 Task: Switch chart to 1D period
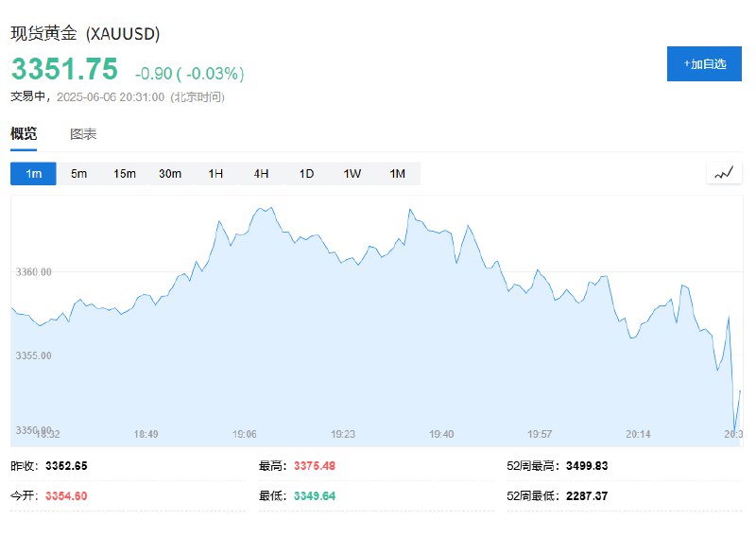tap(306, 174)
